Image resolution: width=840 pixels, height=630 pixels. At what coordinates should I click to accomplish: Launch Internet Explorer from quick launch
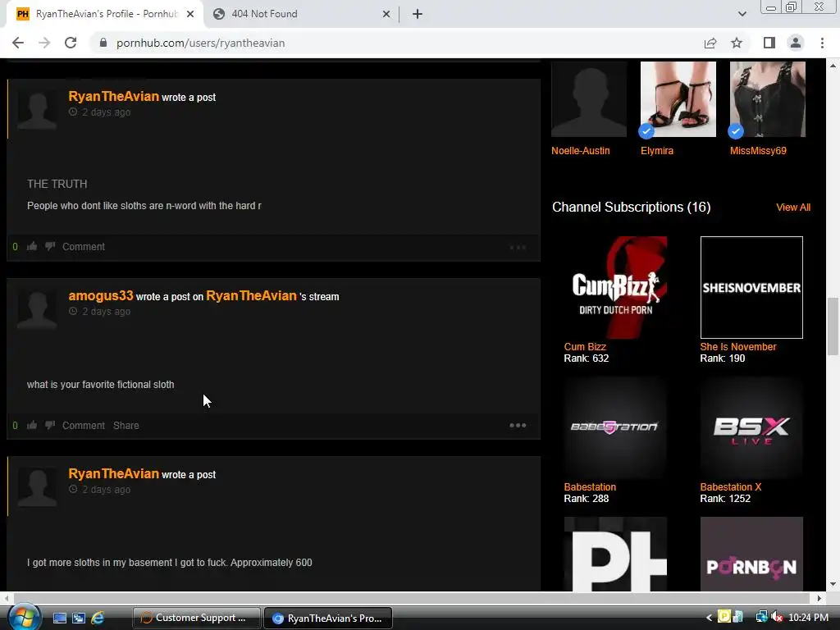click(98, 619)
